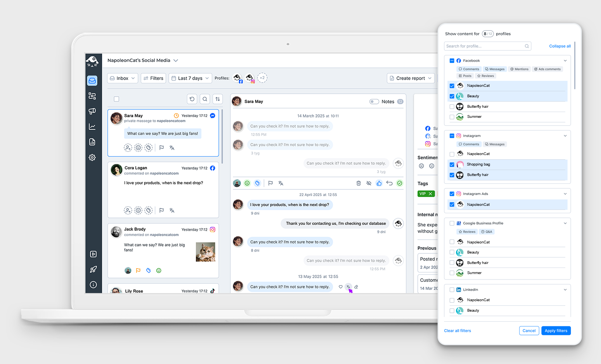Click the Apply filters button
This screenshot has height=364, width=601.
(x=556, y=331)
